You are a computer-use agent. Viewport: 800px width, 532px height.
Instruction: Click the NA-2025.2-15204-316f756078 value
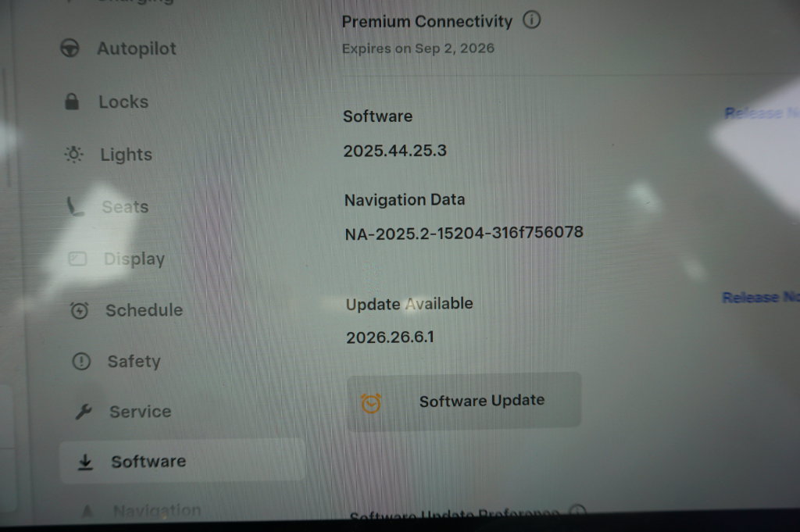pyautogui.click(x=464, y=233)
